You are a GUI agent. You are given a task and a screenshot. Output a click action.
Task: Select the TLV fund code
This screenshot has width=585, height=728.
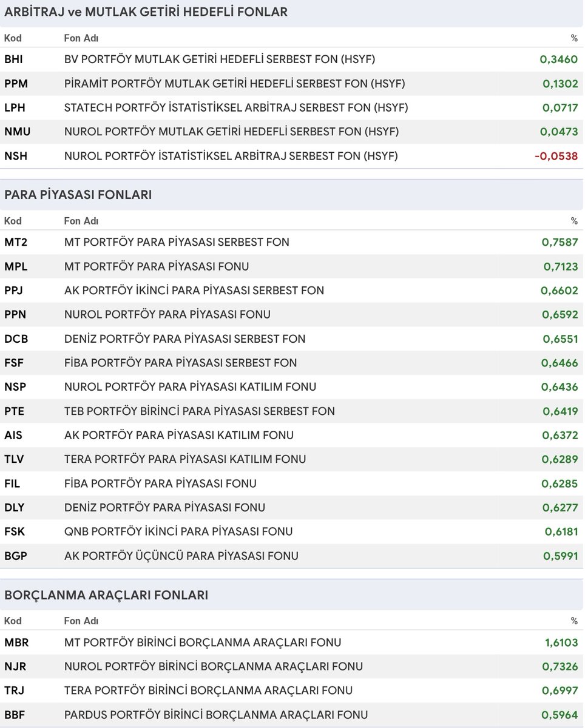click(x=14, y=459)
